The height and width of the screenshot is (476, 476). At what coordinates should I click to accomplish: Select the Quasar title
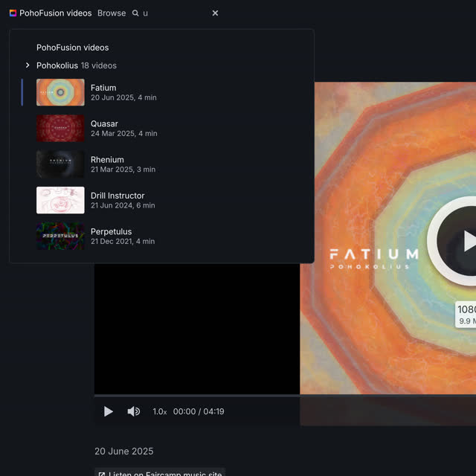[x=104, y=124]
